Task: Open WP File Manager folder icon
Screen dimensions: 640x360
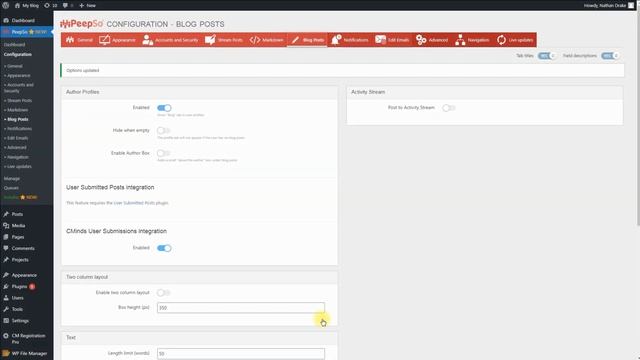Action: coord(6,353)
